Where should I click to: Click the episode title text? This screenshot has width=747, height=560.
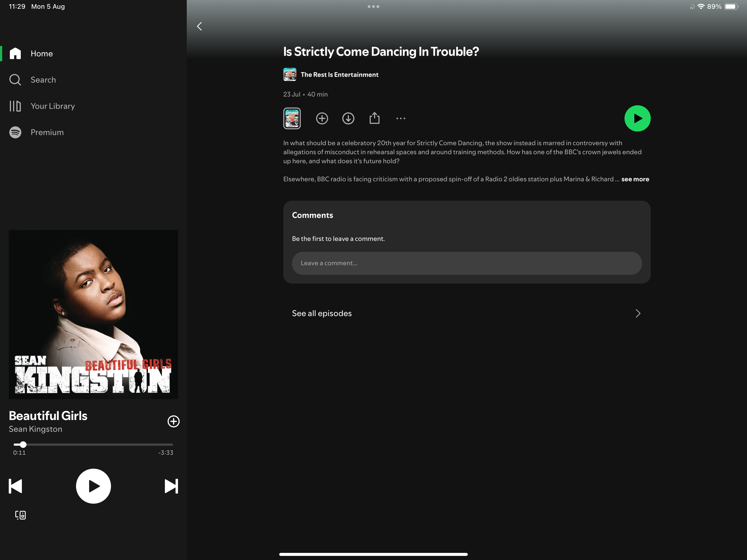pos(381,52)
